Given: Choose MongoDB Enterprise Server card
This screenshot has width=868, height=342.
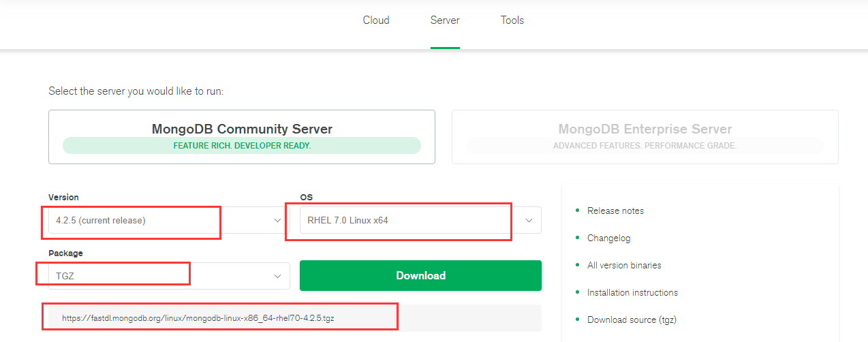Looking at the screenshot, I should (x=645, y=137).
